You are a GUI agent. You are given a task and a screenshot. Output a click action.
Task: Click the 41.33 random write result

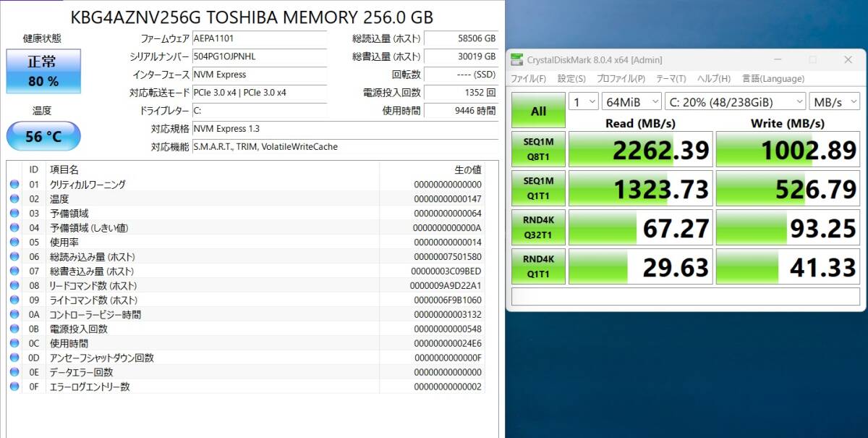(x=788, y=266)
